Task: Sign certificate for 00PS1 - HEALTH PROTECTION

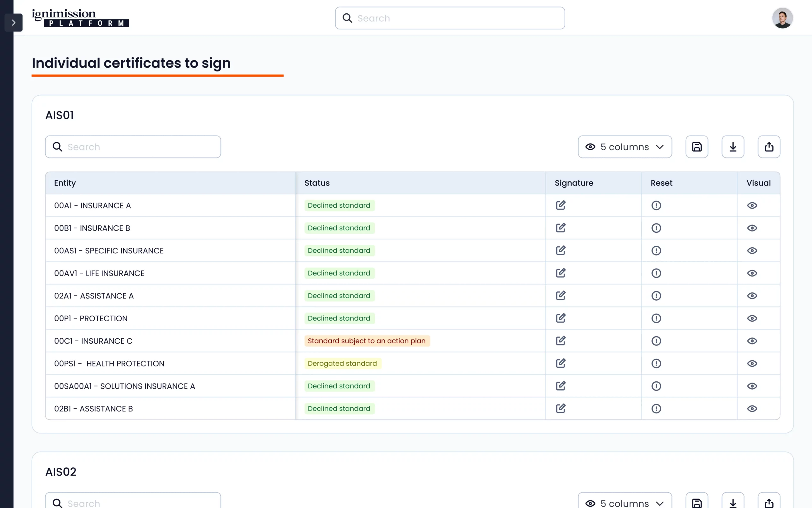Action: [x=561, y=363]
